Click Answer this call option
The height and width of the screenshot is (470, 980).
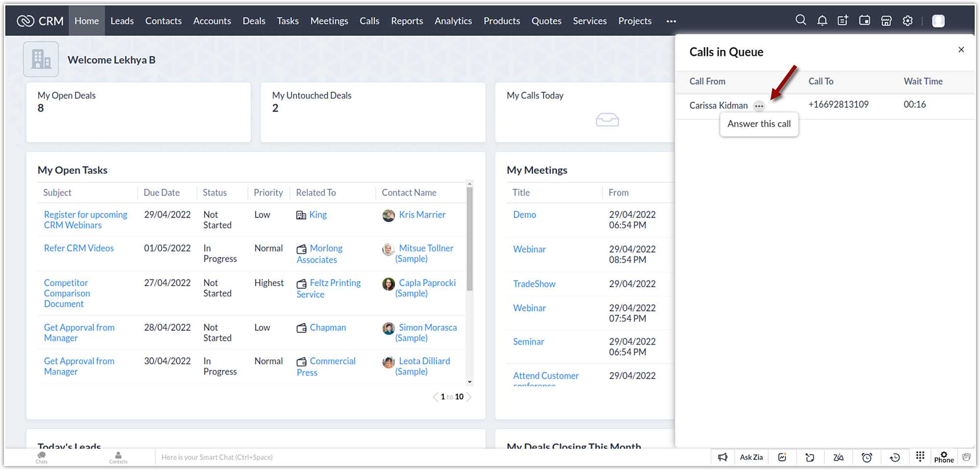pos(759,124)
